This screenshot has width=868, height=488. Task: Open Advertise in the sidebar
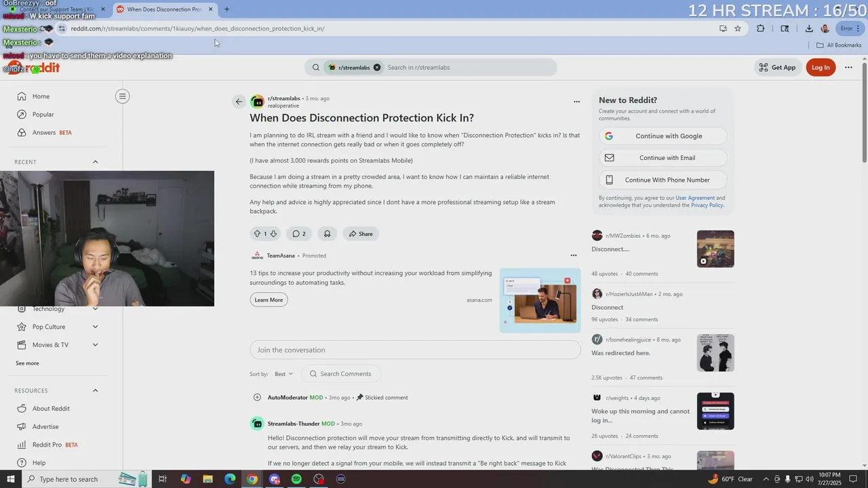45,427
